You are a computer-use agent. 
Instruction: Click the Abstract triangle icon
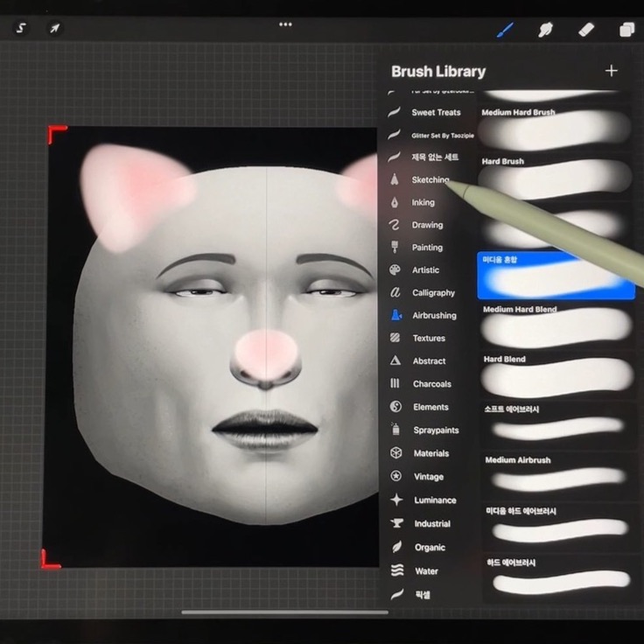[395, 360]
